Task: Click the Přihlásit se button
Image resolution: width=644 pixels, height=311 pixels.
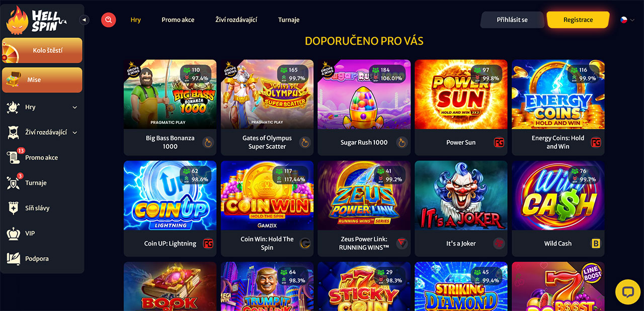Action: click(x=512, y=20)
